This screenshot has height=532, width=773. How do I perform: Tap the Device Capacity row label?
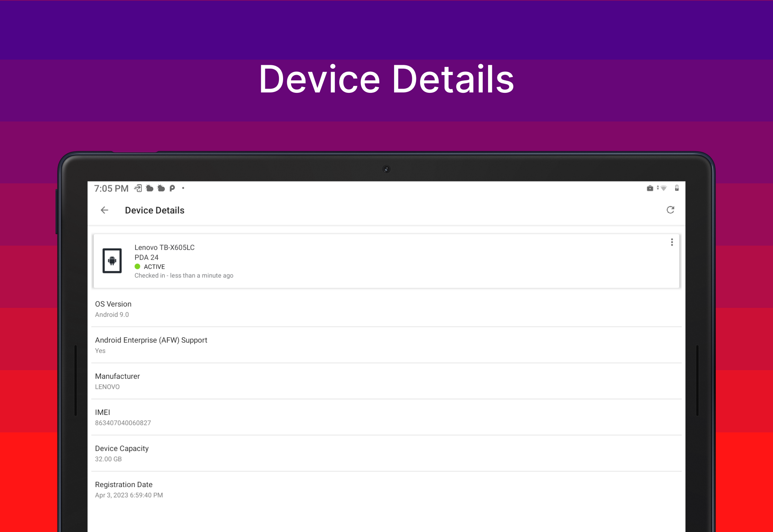(x=122, y=449)
